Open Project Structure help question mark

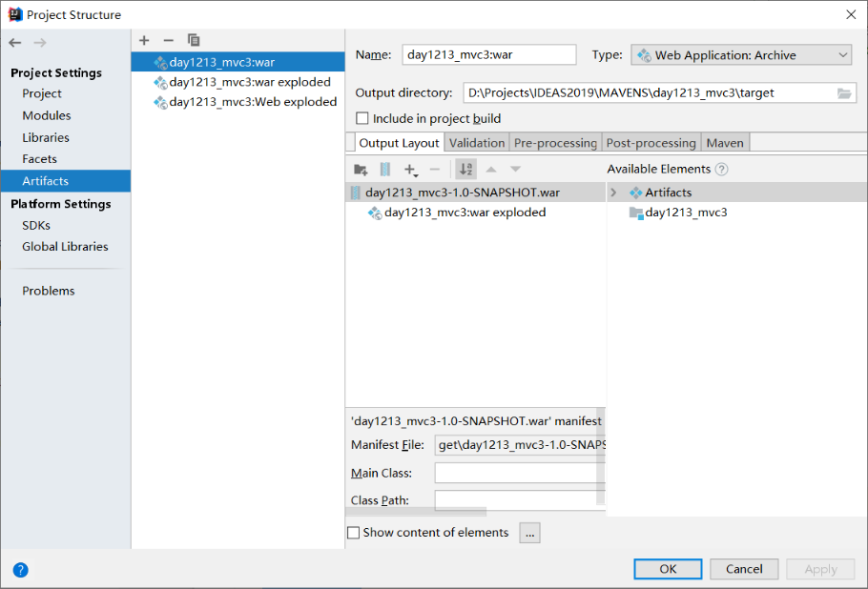(x=20, y=570)
